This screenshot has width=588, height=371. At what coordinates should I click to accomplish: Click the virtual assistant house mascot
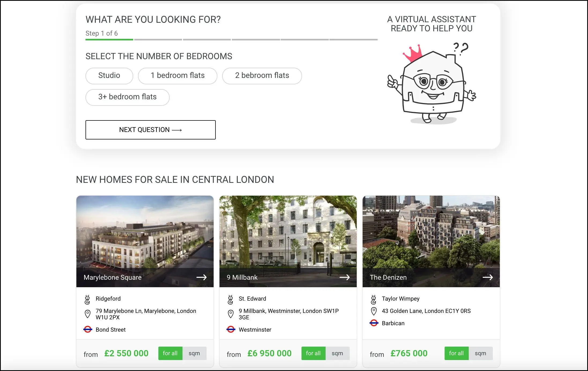(432, 83)
